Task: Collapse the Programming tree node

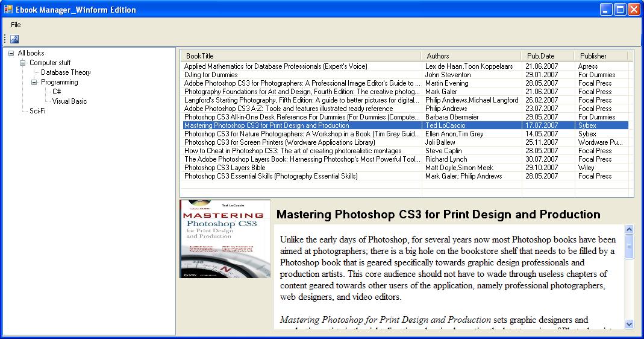Action: coord(34,82)
